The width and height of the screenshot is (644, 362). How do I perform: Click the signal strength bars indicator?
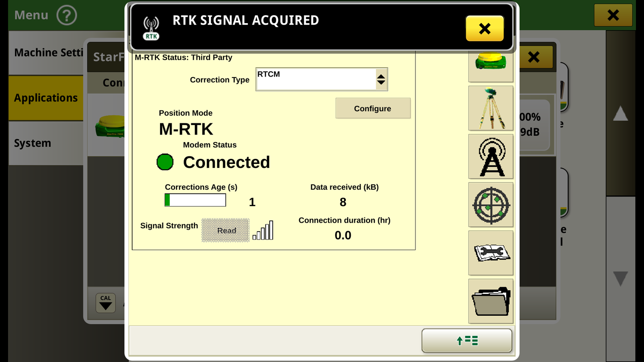coord(263,230)
